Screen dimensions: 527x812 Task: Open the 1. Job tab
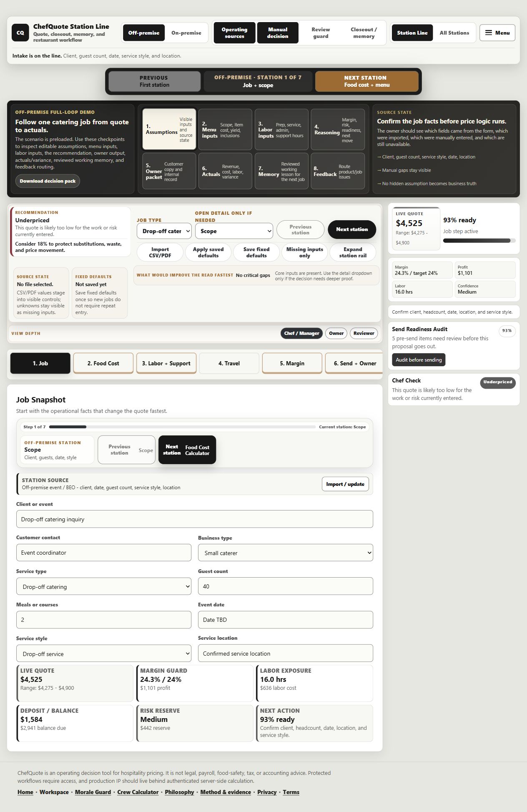40,363
